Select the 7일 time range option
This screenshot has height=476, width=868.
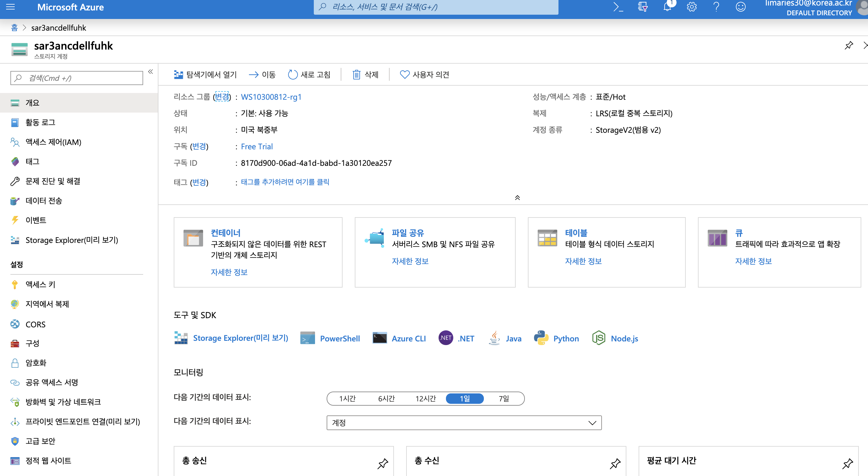click(x=503, y=399)
